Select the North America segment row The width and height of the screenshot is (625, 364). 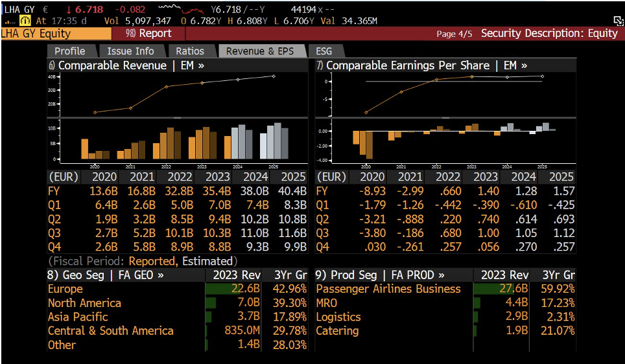[178, 302]
